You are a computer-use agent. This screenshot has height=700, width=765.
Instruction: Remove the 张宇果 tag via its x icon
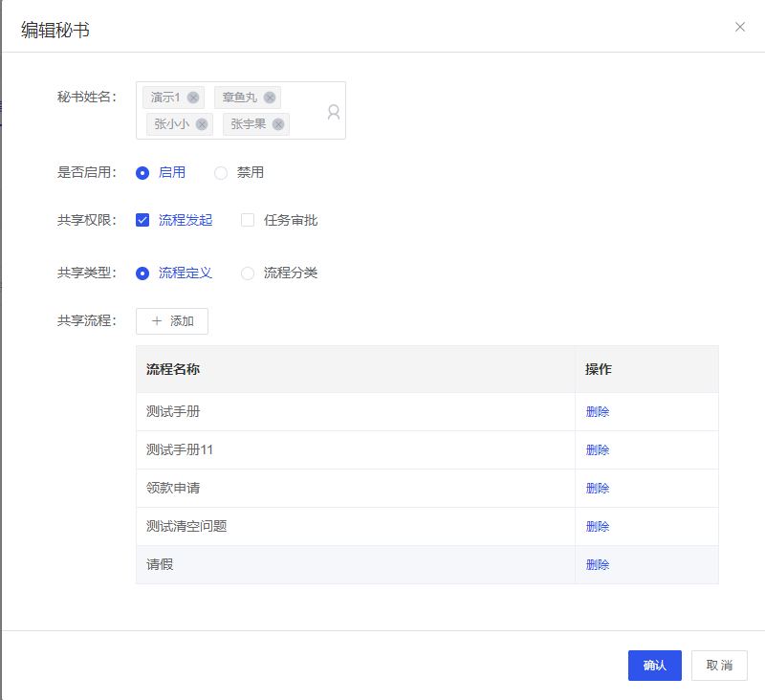(278, 124)
